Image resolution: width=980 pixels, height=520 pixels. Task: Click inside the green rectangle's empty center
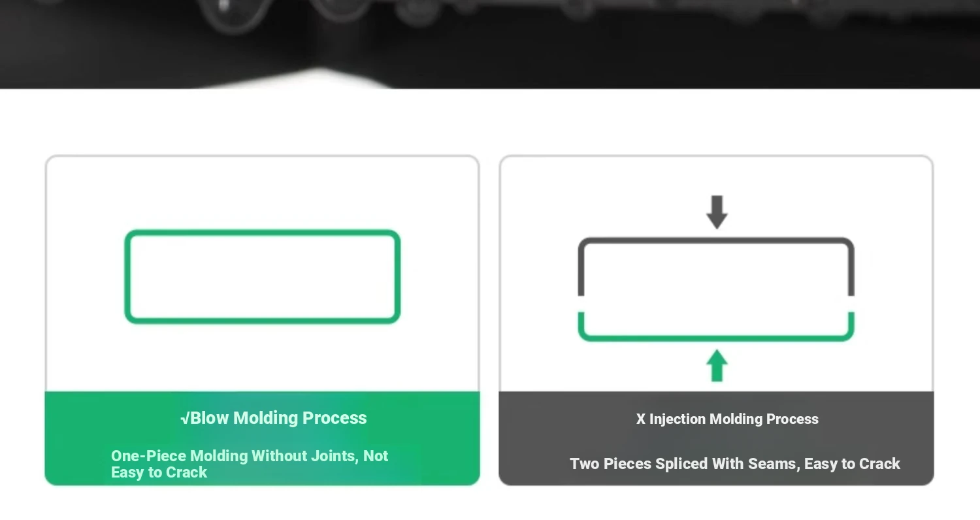(x=262, y=276)
